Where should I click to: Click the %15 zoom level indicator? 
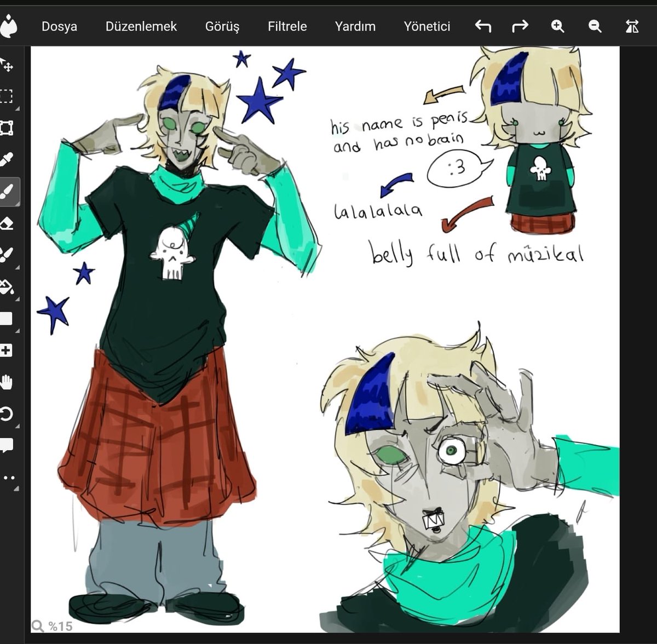(52, 626)
